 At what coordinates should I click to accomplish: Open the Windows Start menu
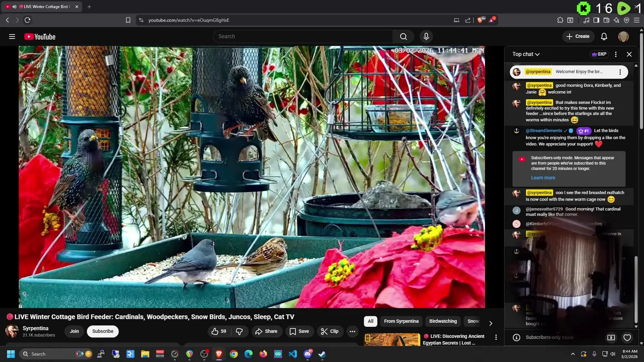(11, 354)
